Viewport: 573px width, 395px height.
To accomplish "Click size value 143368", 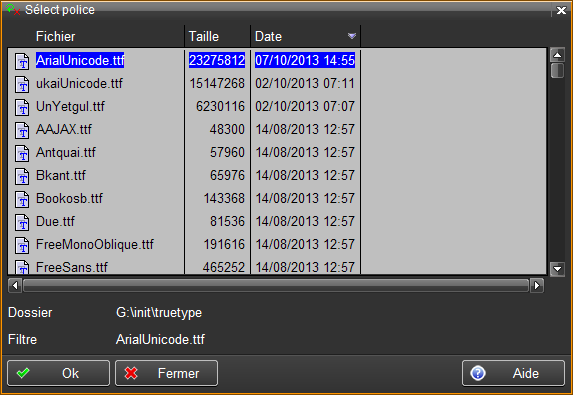I will pyautogui.click(x=224, y=198).
